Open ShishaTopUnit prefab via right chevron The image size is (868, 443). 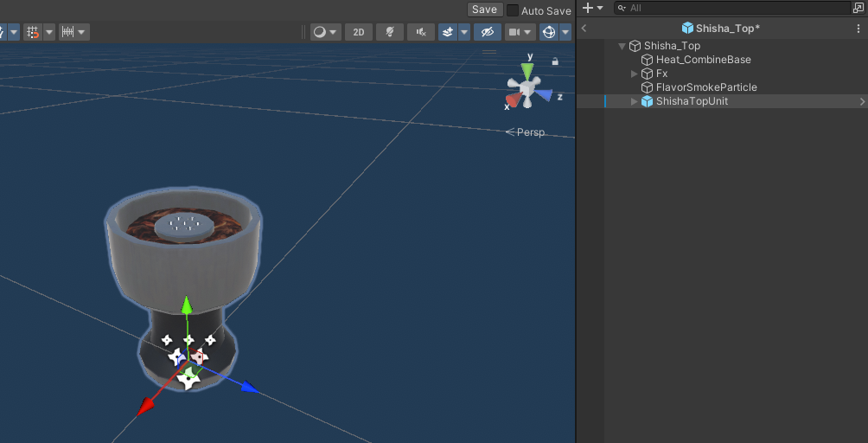point(862,101)
